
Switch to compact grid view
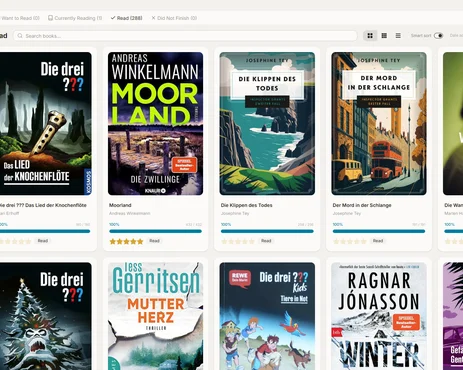(384, 36)
